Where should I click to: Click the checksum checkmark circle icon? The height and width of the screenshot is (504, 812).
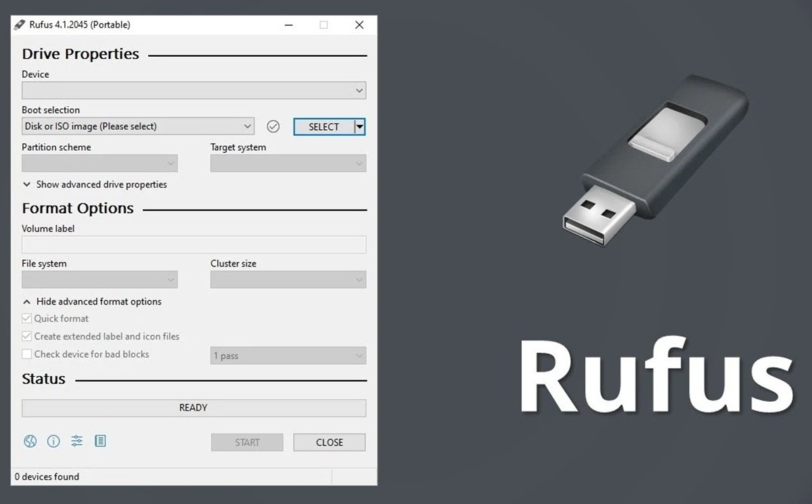click(x=273, y=127)
